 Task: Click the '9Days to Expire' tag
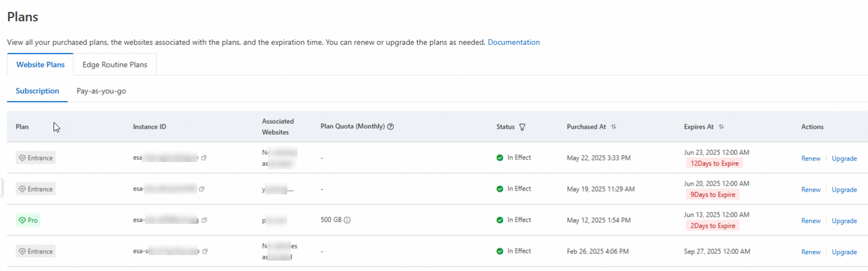click(713, 194)
